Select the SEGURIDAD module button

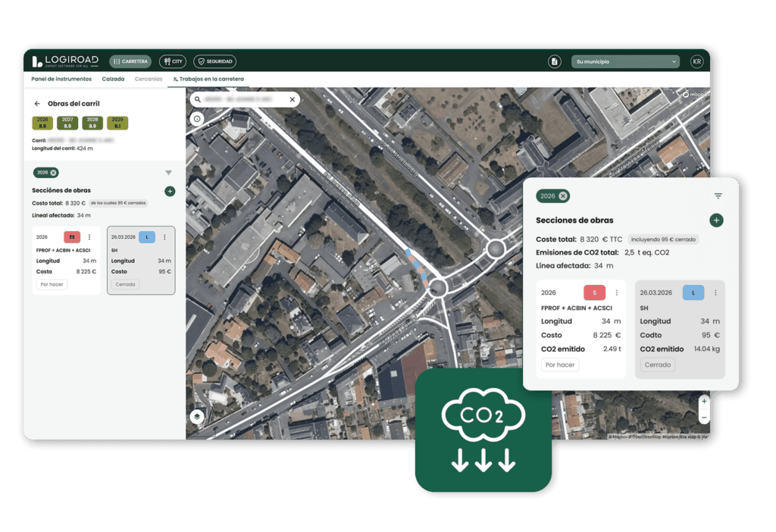coord(214,61)
